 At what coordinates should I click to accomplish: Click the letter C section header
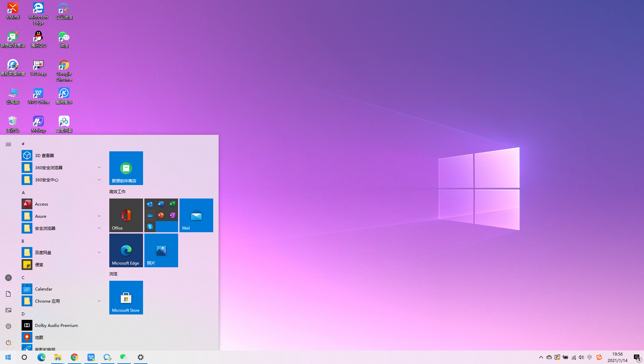point(23,278)
